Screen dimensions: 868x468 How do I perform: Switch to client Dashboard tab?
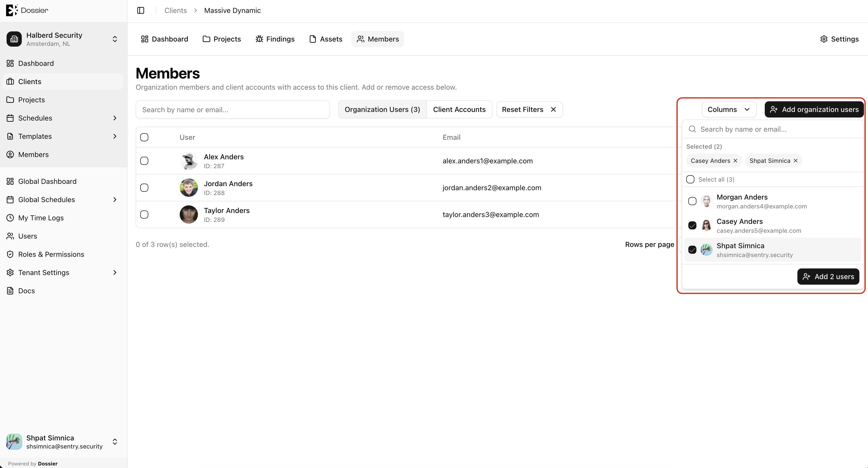point(164,39)
